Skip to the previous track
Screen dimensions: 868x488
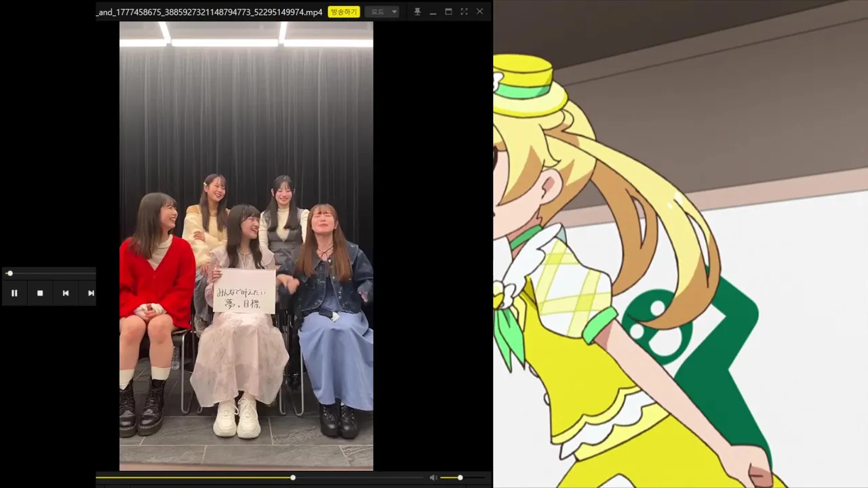tap(66, 293)
